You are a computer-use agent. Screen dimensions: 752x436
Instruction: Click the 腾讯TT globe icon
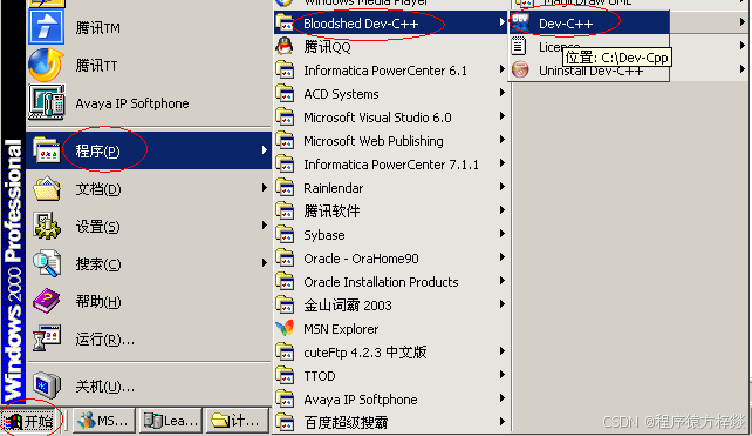[x=46, y=65]
